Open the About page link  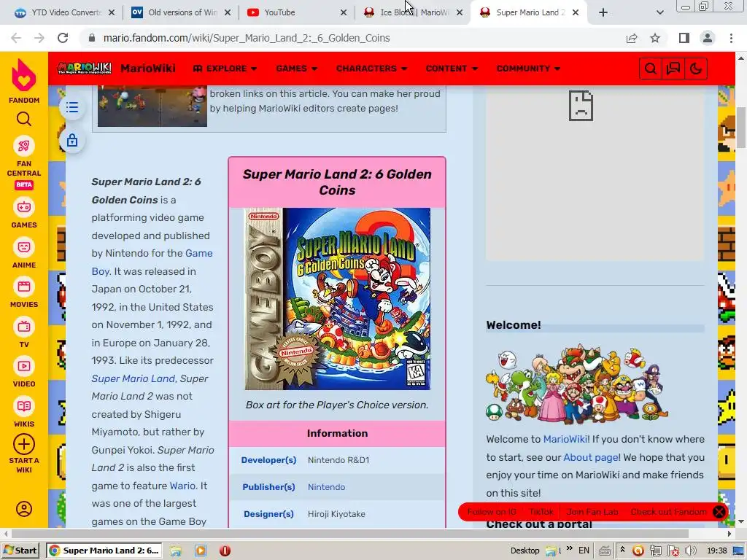tap(590, 457)
